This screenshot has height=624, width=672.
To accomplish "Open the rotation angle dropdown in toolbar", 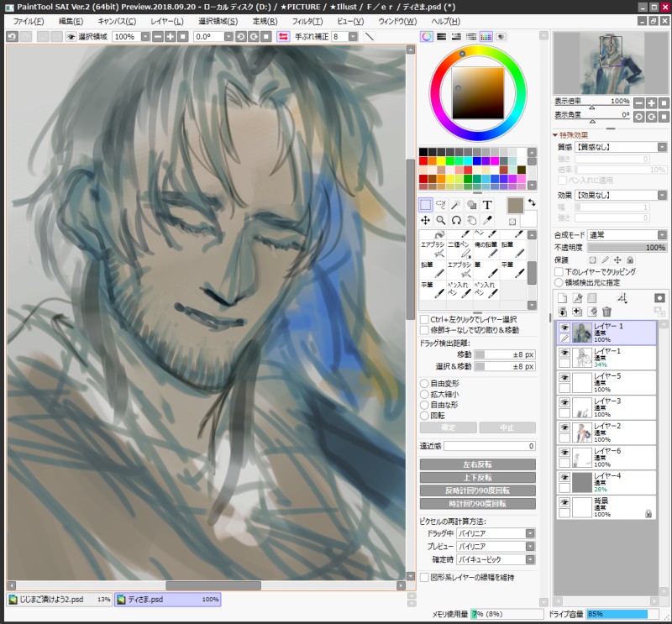I will coord(228,36).
